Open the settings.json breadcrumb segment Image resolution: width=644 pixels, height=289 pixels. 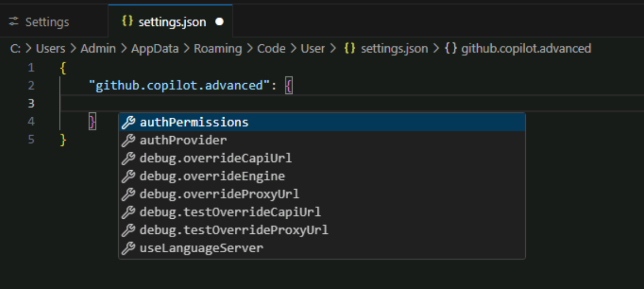394,49
